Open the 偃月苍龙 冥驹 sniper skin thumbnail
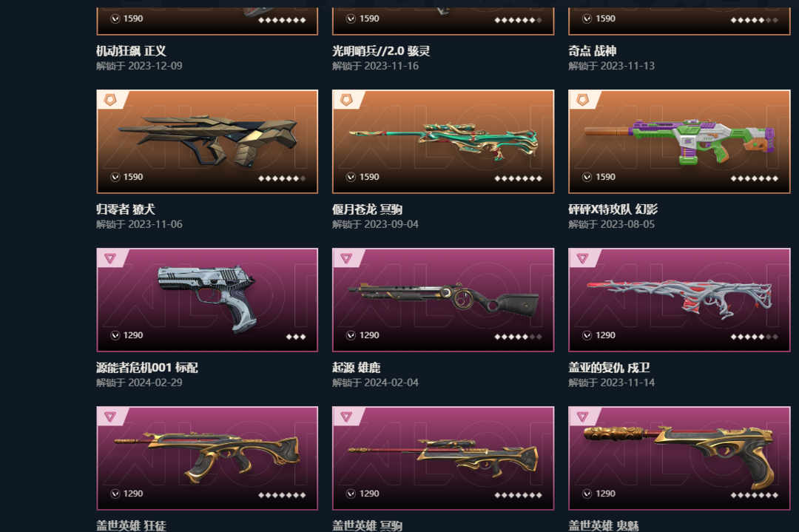 click(443, 141)
